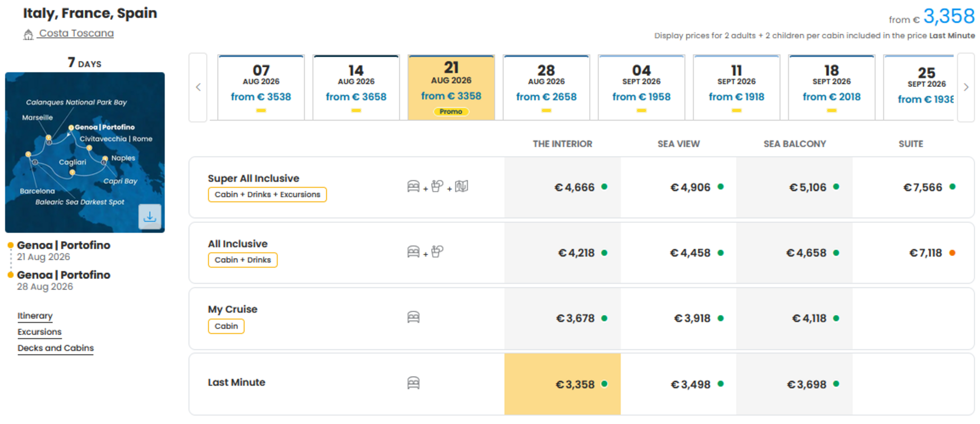The width and height of the screenshot is (980, 424).
Task: Click the Cabin + Drinks tag
Action: tap(243, 260)
